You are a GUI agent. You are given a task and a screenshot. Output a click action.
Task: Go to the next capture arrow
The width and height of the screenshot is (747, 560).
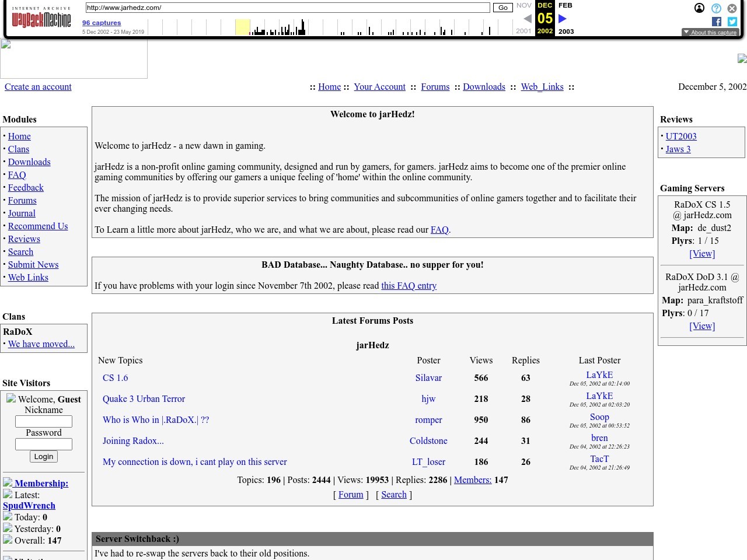(x=563, y=19)
